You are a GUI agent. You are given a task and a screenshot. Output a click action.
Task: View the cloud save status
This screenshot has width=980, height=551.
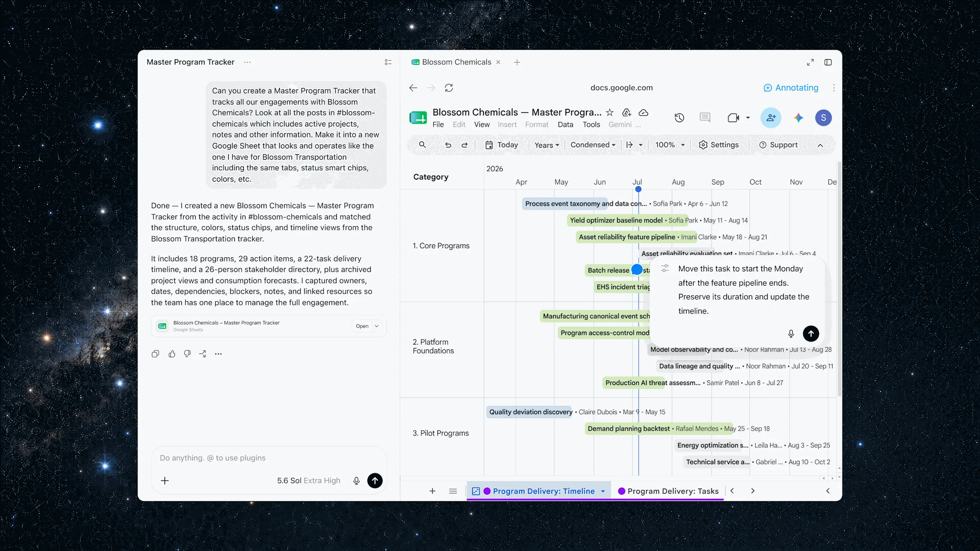click(643, 112)
